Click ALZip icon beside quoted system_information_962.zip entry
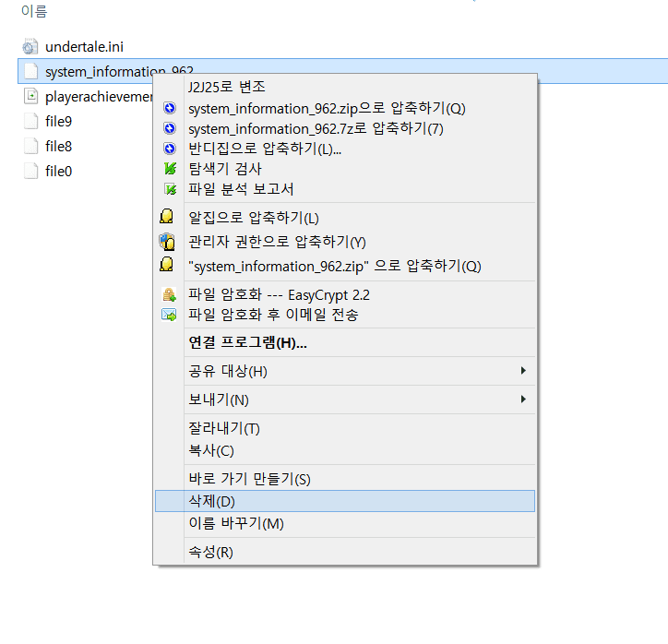 tap(167, 265)
